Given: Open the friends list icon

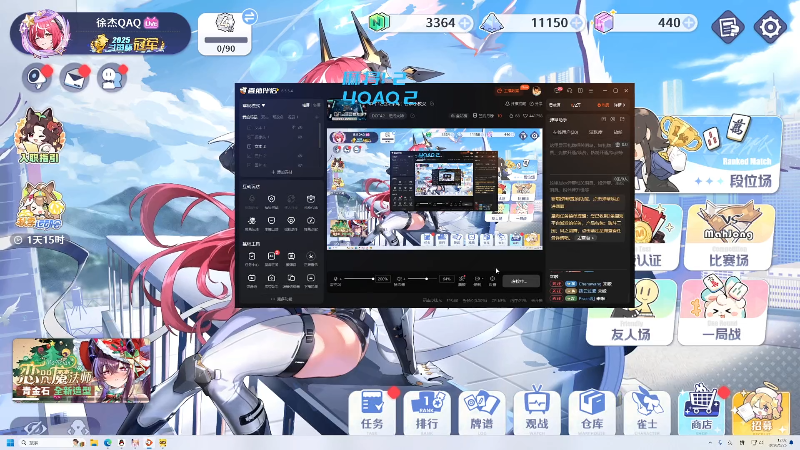Looking at the screenshot, I should (112, 78).
